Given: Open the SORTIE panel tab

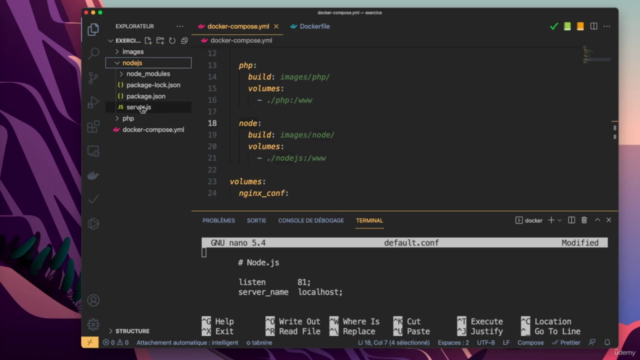Looking at the screenshot, I should coord(256,220).
